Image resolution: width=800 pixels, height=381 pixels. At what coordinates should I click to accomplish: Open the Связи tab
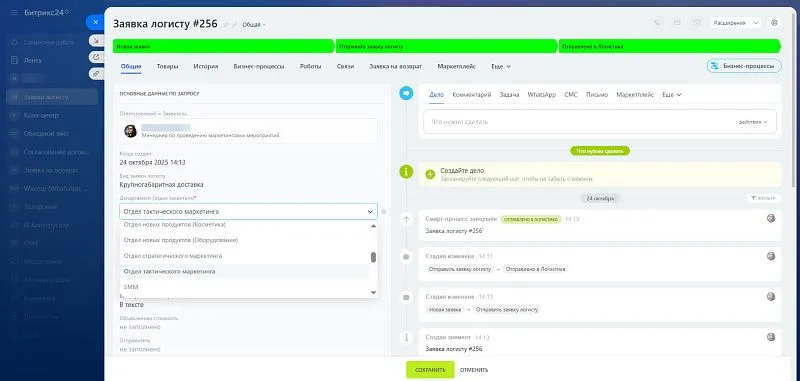[x=345, y=66]
